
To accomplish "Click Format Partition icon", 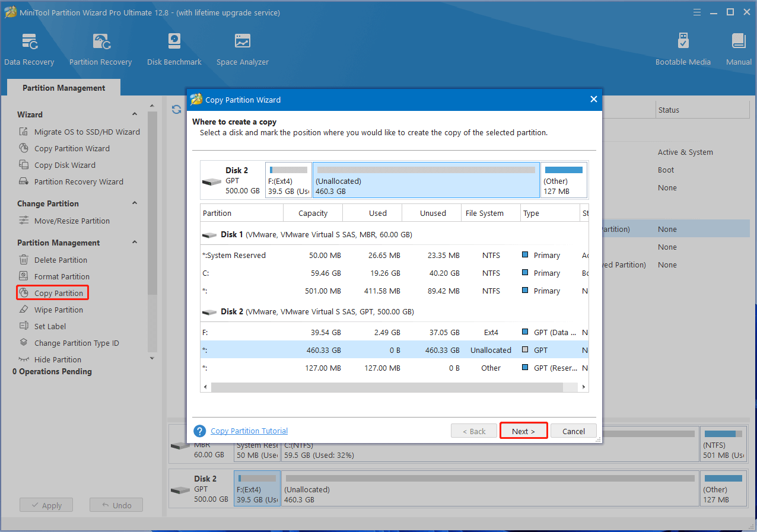I will [x=24, y=276].
